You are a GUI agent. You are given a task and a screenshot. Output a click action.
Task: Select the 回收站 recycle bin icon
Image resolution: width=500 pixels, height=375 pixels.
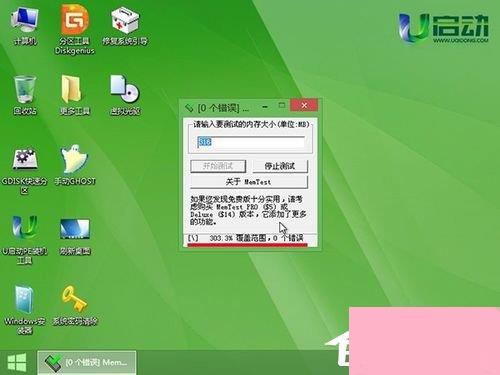click(25, 95)
